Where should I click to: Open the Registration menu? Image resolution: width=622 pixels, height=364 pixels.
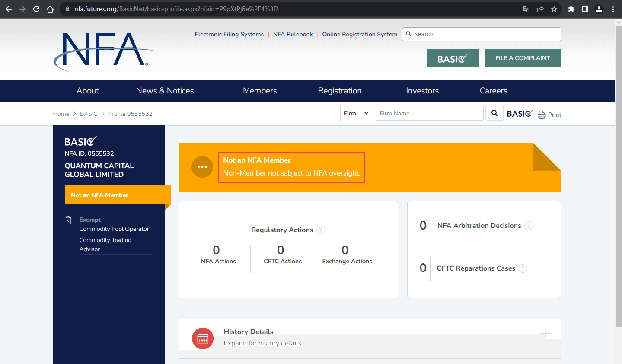tap(340, 91)
